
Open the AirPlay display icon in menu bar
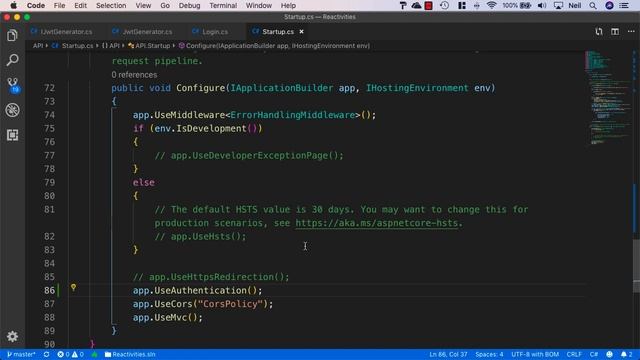point(558,5)
